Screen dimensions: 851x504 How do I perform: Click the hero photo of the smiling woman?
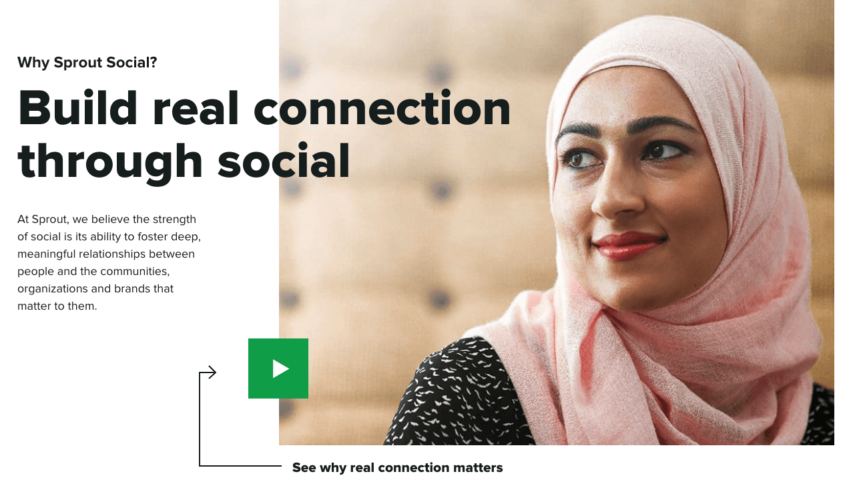click(557, 222)
